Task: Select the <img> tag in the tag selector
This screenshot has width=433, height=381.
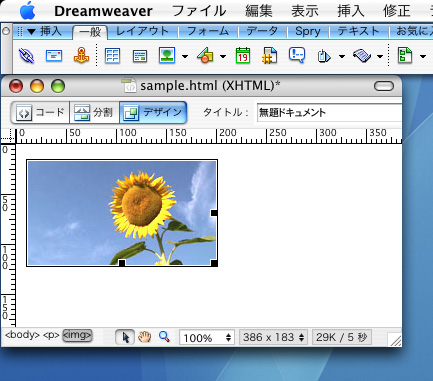Action: click(77, 335)
